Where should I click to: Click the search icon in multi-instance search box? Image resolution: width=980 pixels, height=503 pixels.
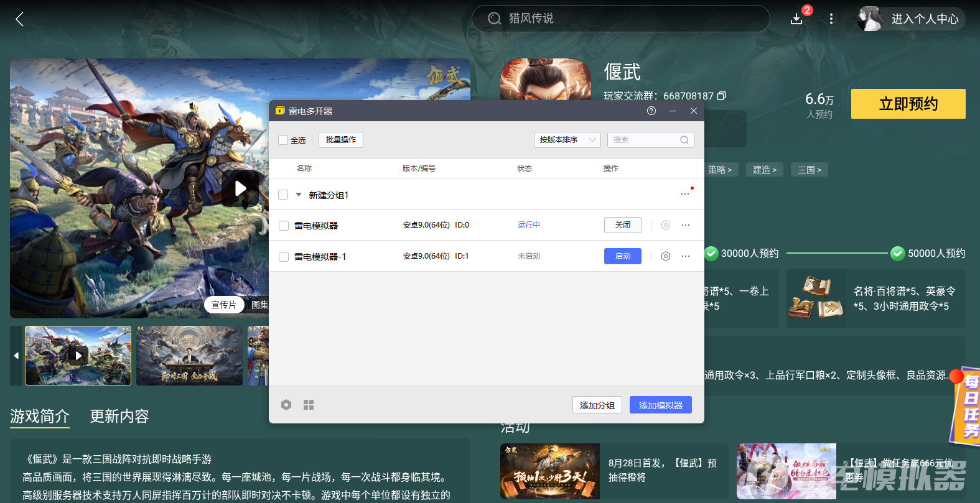pos(684,140)
